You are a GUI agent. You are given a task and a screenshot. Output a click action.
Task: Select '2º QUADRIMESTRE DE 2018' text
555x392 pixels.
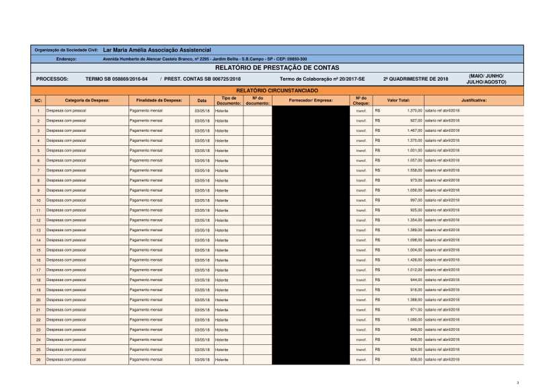pyautogui.click(x=415, y=79)
